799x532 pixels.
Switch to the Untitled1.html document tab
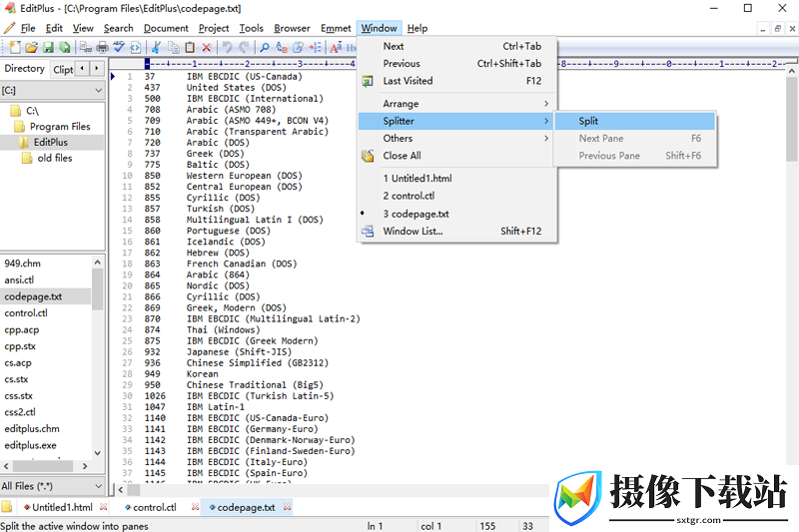(x=62, y=507)
